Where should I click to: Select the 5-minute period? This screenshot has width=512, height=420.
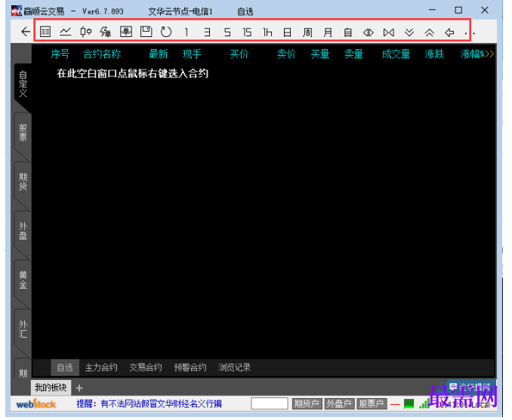pyautogui.click(x=227, y=32)
